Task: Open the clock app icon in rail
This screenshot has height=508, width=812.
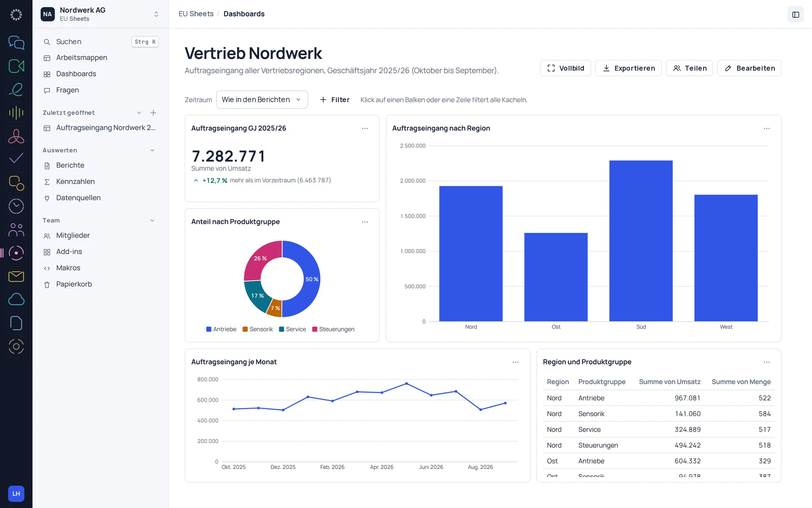Action: click(16, 206)
